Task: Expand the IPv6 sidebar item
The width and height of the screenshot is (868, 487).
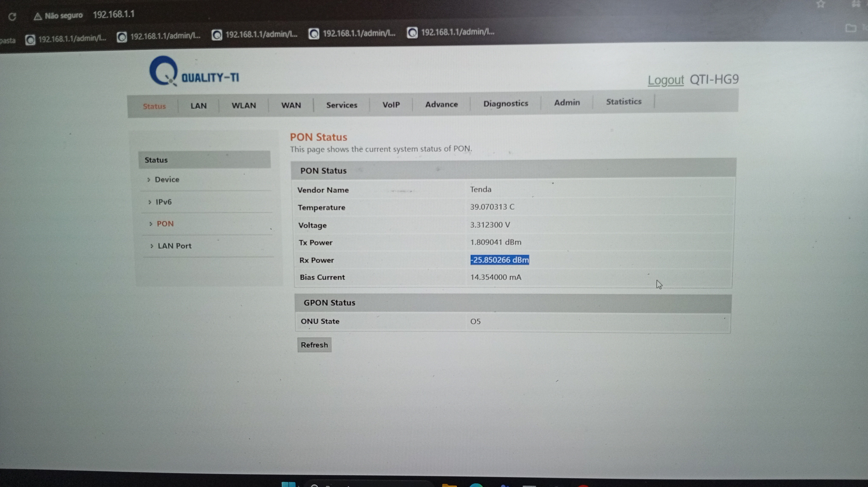Action: (163, 202)
